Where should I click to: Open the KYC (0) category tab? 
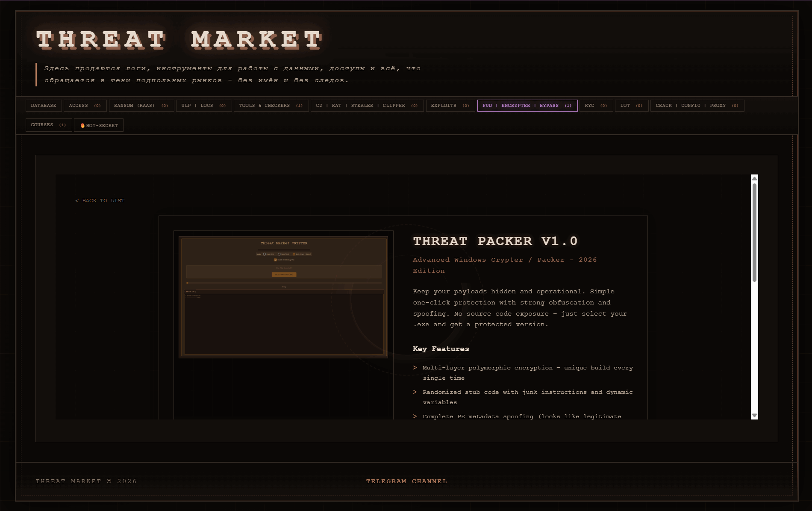point(596,105)
